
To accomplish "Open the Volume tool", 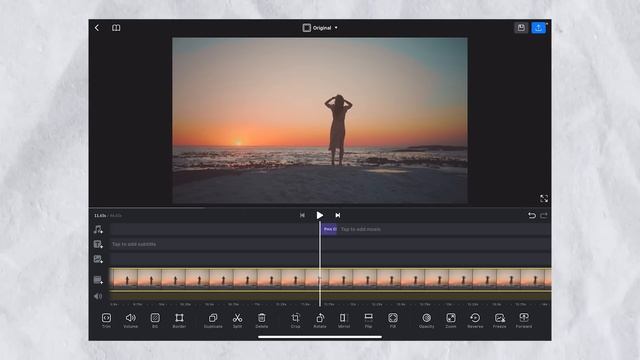I will tap(131, 320).
